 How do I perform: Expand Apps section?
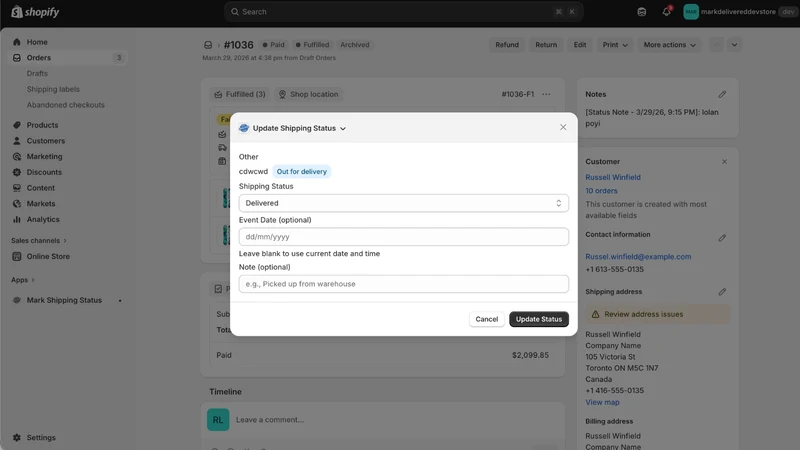pos(22,280)
